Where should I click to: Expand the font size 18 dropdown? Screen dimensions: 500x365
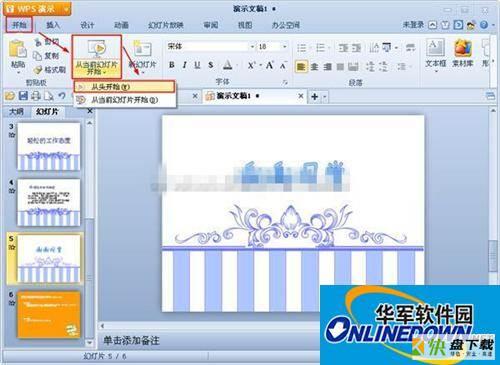pyautogui.click(x=285, y=47)
